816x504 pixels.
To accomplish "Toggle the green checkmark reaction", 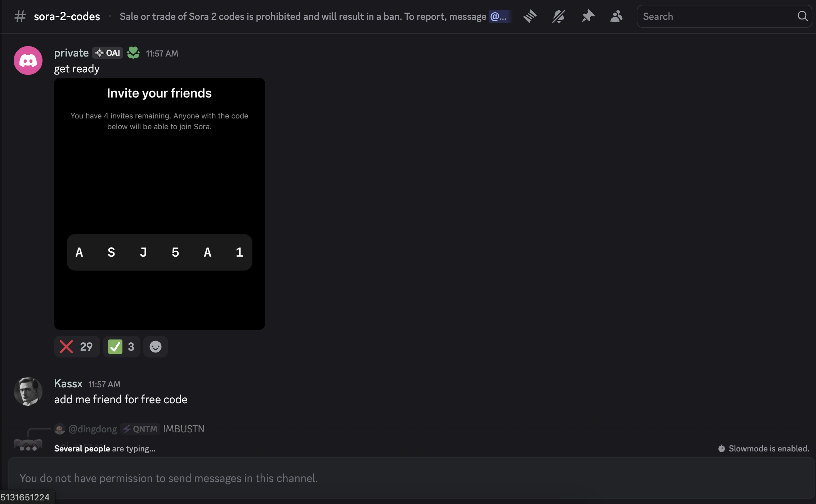I will point(121,347).
